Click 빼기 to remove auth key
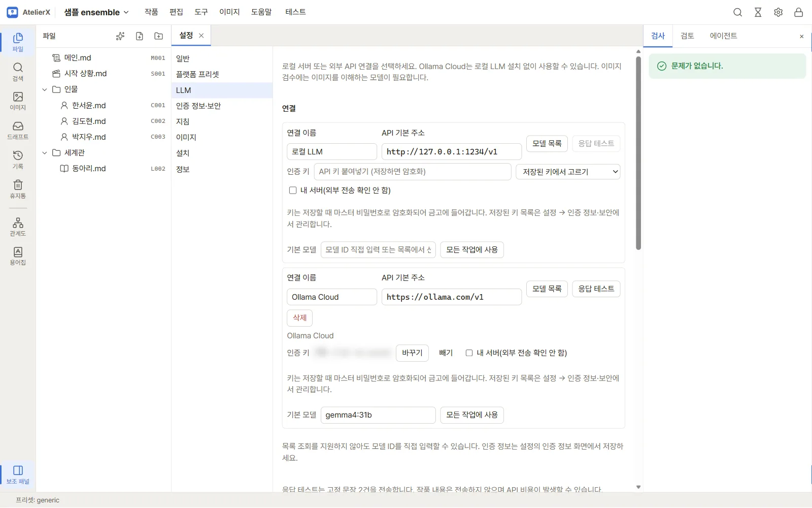The image size is (812, 508). [446, 353]
